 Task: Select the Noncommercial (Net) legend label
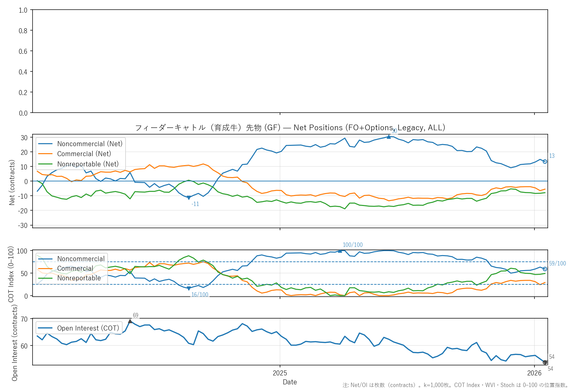[x=90, y=144]
